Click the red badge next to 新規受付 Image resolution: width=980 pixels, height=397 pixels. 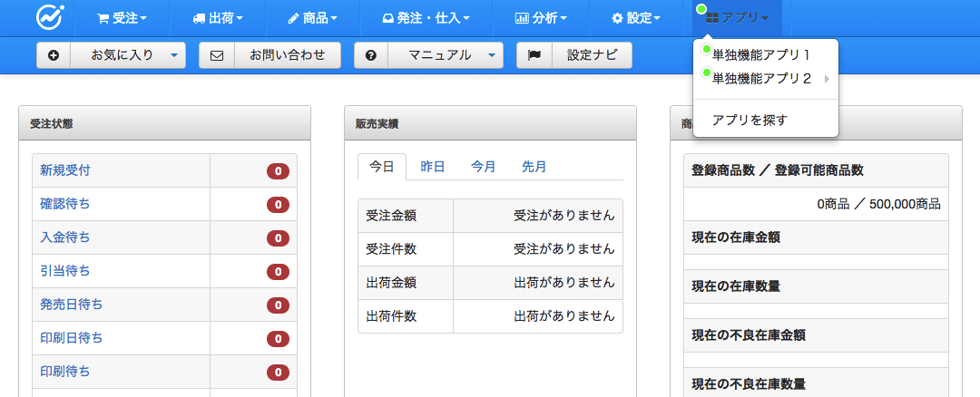pos(278,170)
